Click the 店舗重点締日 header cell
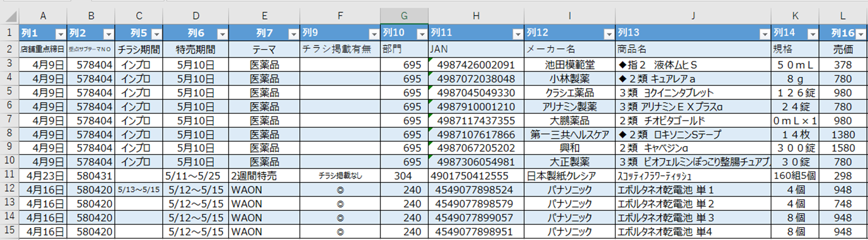Screen dimensions: 868x240 point(43,49)
